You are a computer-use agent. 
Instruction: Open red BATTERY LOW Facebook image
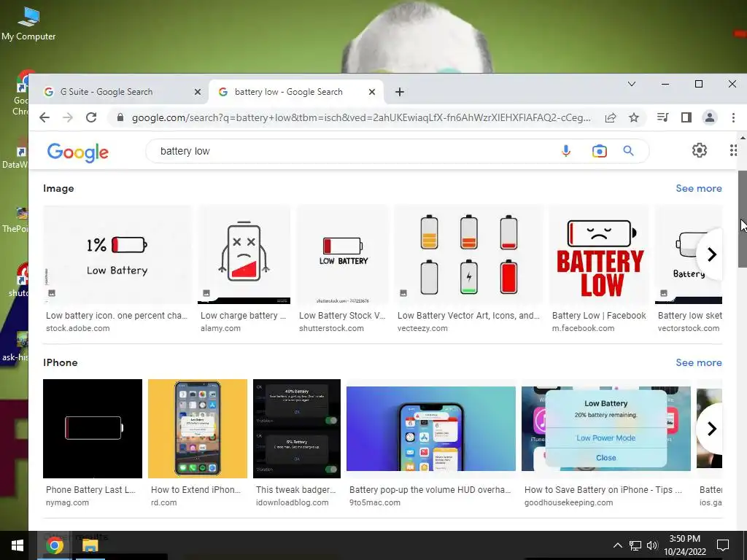(x=599, y=254)
